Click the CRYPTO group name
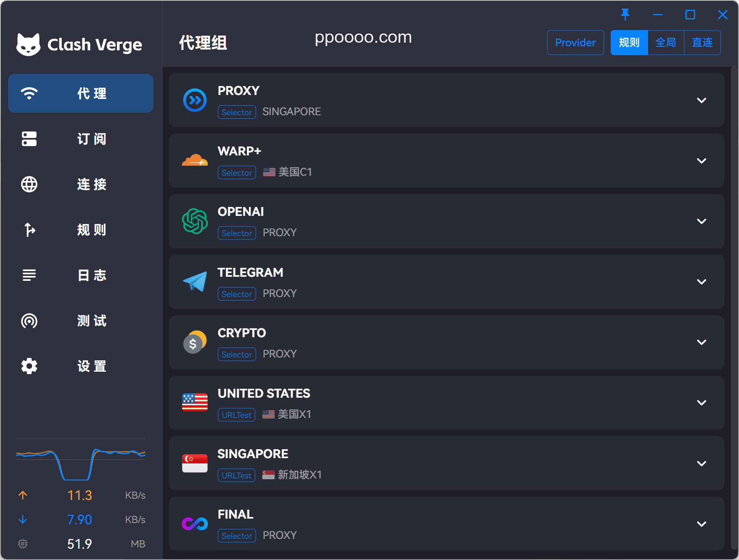Screen dimensions: 739x560 [x=242, y=333]
